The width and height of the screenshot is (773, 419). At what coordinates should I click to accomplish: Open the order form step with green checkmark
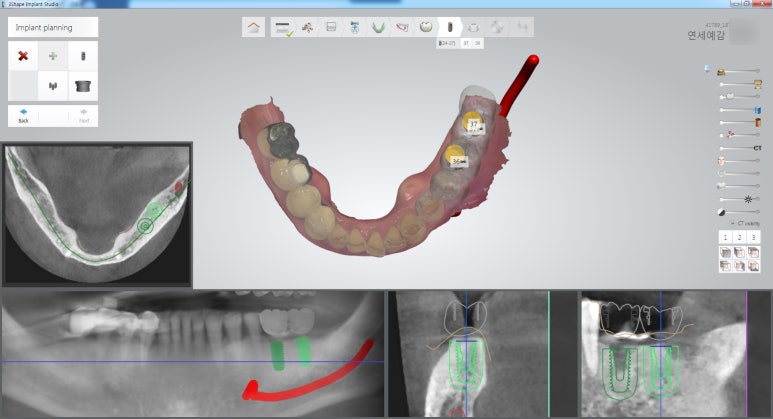tap(283, 28)
